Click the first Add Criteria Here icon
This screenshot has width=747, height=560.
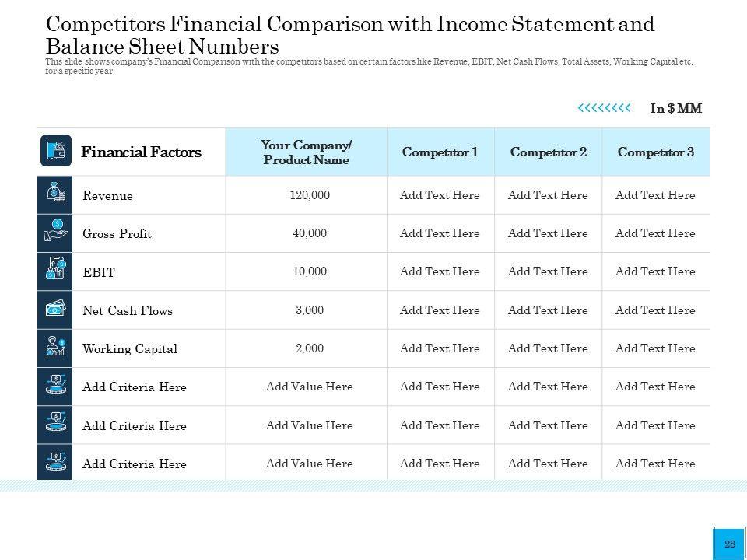54,387
